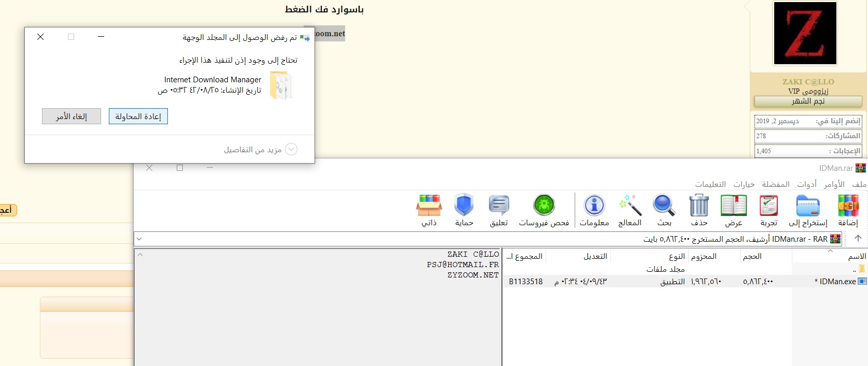Click the comment pane scroll-up arrow

click(x=140, y=254)
